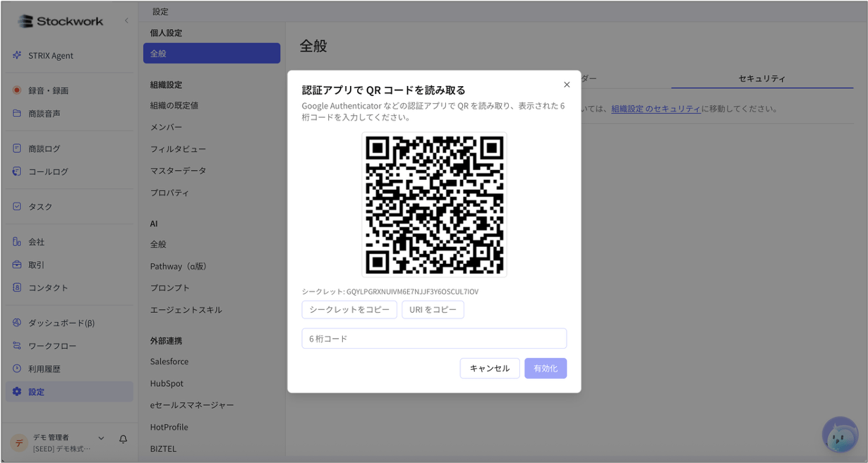Click the ワークフロー icon

[x=17, y=345]
